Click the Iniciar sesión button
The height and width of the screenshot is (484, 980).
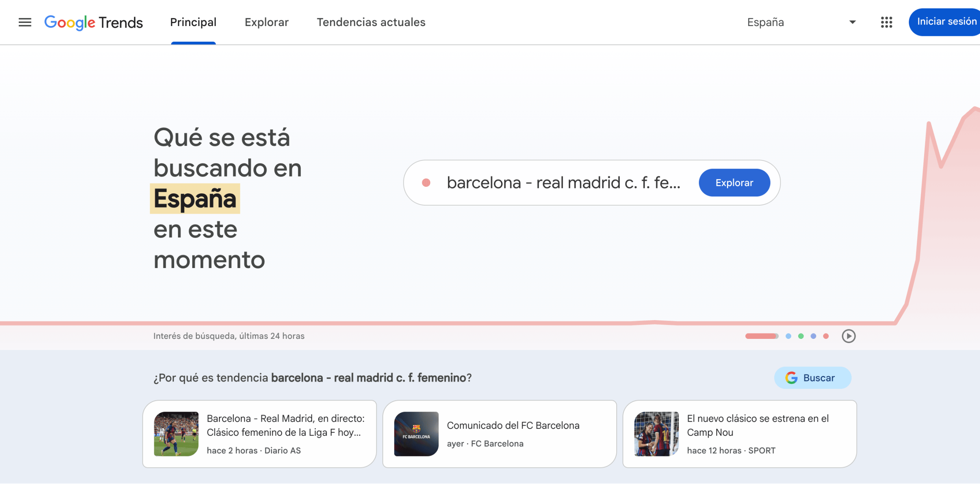coord(945,22)
